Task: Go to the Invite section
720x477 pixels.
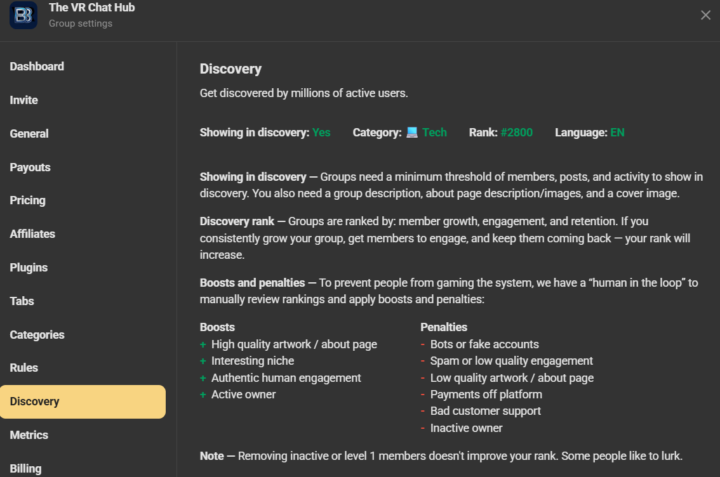Action: [x=24, y=100]
